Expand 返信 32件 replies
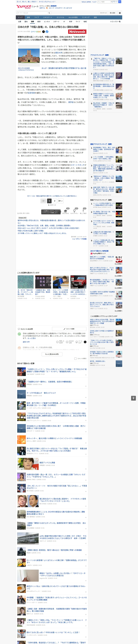 pyautogui.click(x=26, y=342)
